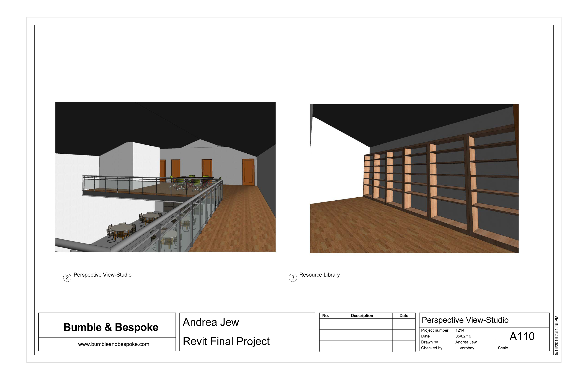Screen dimensions: 588x380
Task: Click the Perspective View-Studio view caption
Action: coord(102,275)
